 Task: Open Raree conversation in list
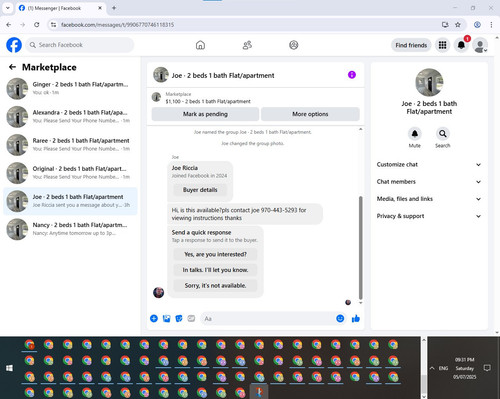point(70,145)
